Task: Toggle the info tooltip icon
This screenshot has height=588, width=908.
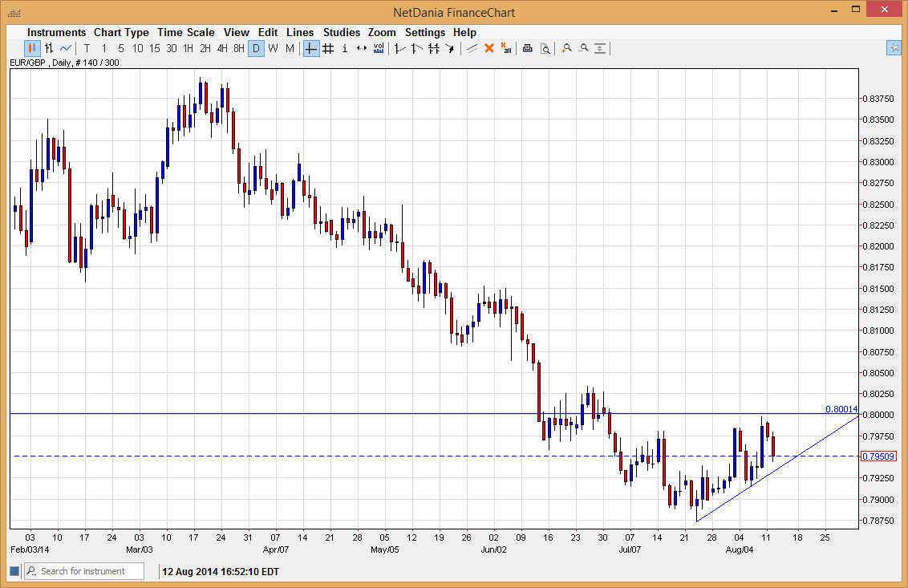Action: [344, 48]
